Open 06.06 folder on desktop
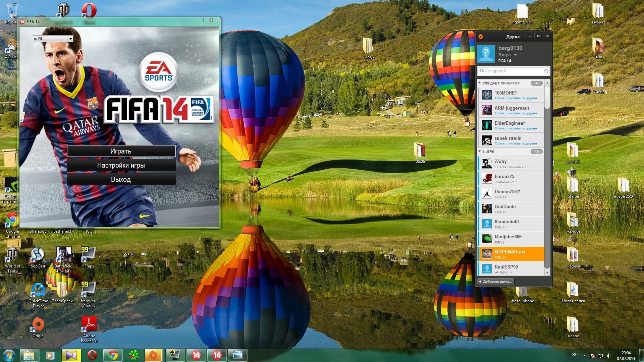This screenshot has width=644, height=362. tap(420, 153)
